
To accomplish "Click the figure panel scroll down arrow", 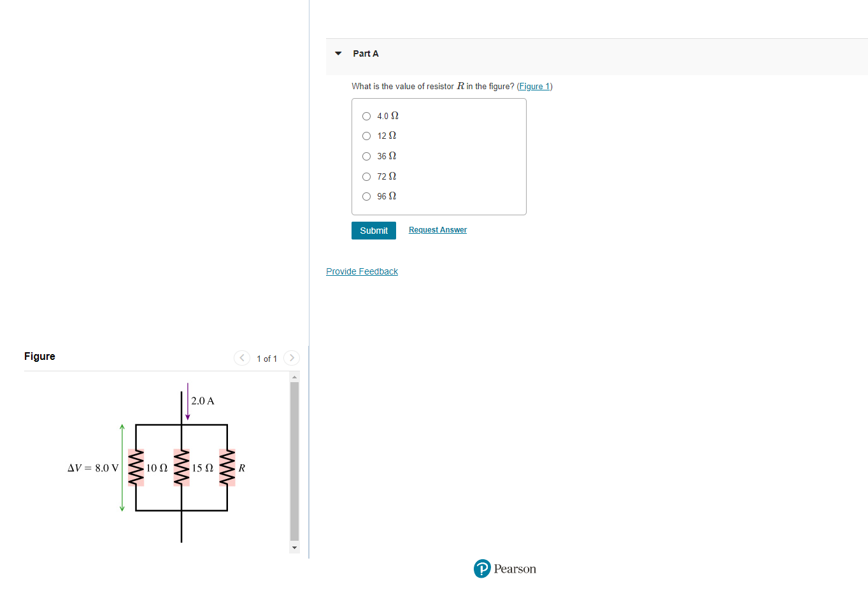I will pos(294,548).
